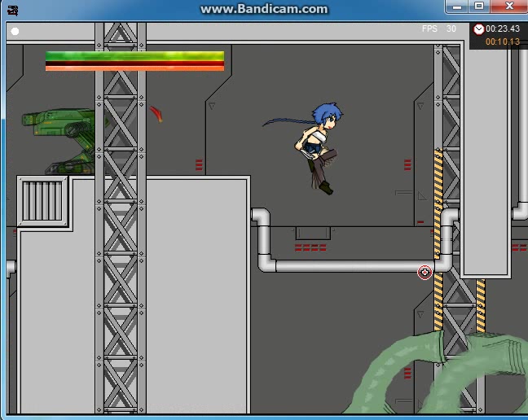Viewport: 528px width, 420px height.
Task: Click the green tentacle creature
Action: [x=434, y=374]
